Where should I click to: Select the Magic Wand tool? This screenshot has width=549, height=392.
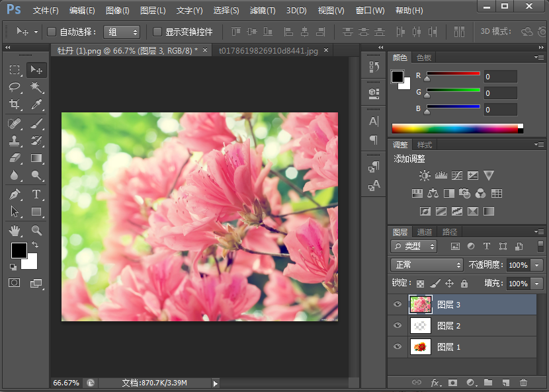(36, 87)
